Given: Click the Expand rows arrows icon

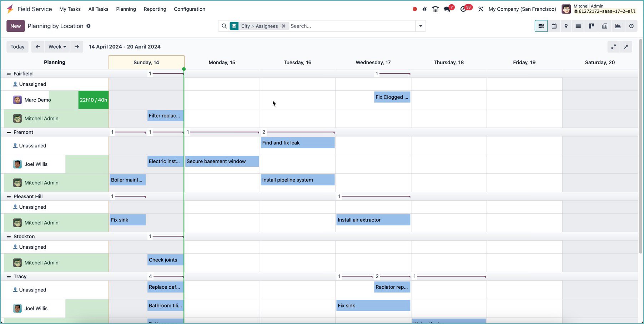Looking at the screenshot, I should (x=613, y=47).
